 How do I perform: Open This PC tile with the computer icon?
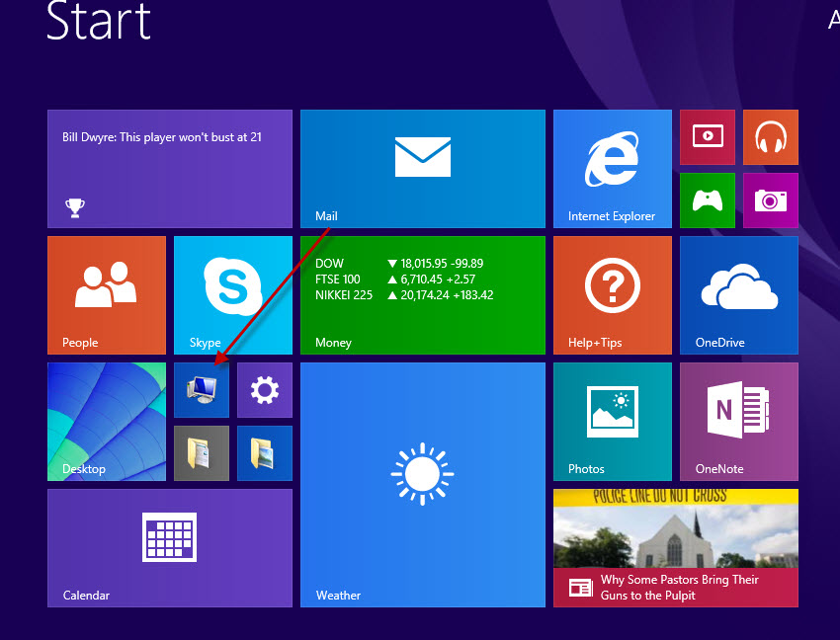click(201, 389)
